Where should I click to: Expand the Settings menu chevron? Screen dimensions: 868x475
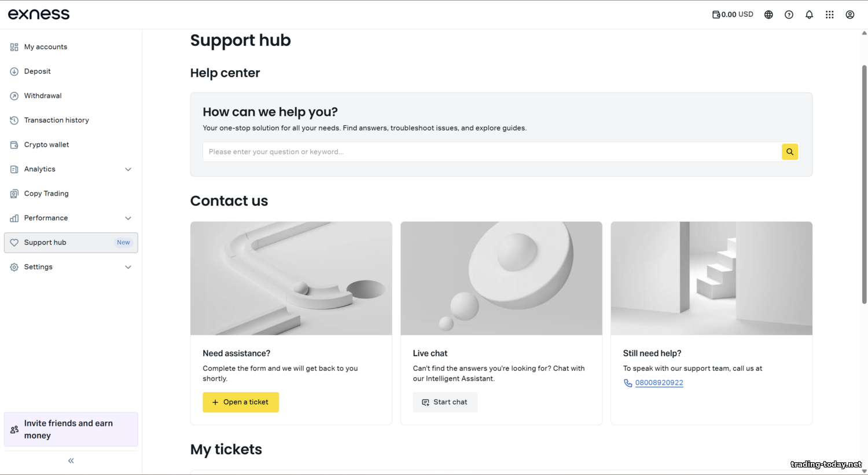click(128, 267)
